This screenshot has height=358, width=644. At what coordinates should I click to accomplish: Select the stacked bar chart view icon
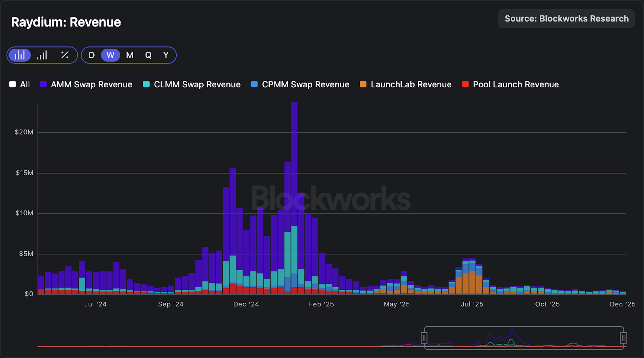[x=20, y=55]
